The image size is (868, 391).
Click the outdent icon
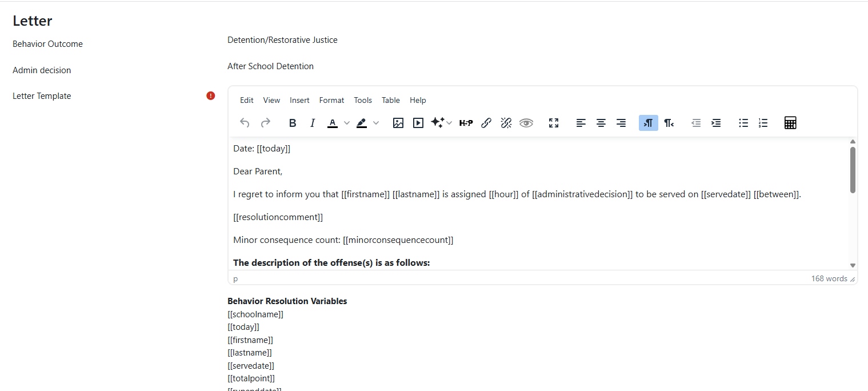pos(696,123)
